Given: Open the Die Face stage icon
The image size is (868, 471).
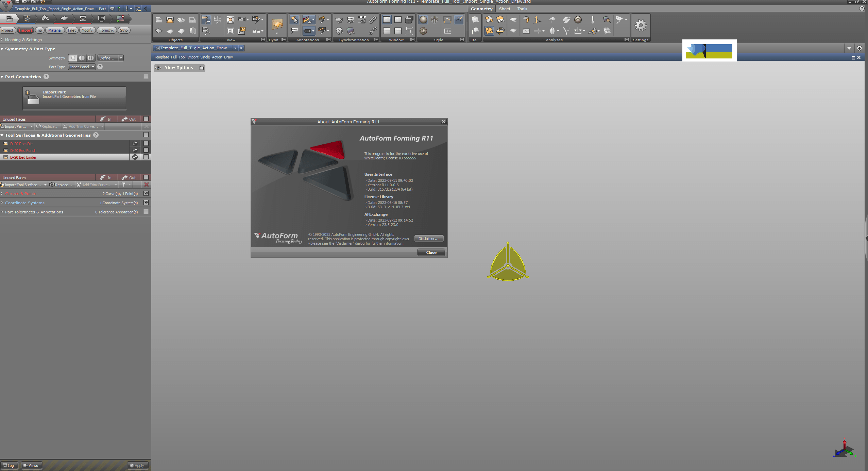Looking at the screenshot, I should point(45,18).
